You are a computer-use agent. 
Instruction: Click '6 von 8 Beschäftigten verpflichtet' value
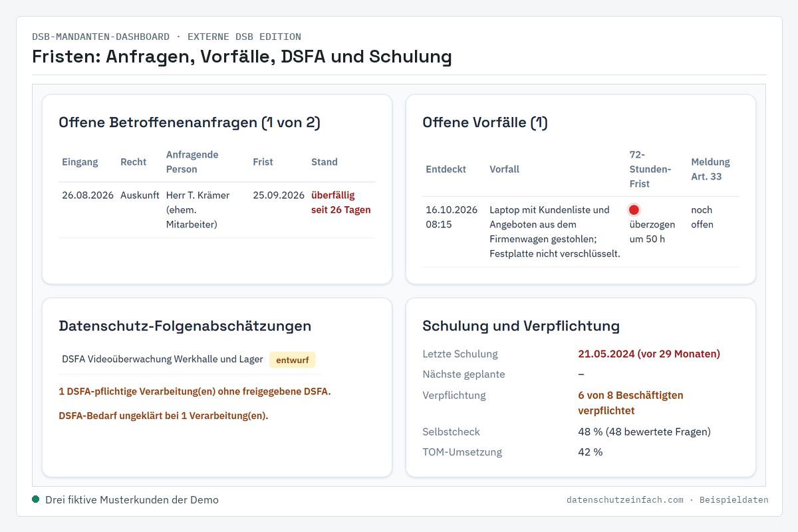(630, 403)
